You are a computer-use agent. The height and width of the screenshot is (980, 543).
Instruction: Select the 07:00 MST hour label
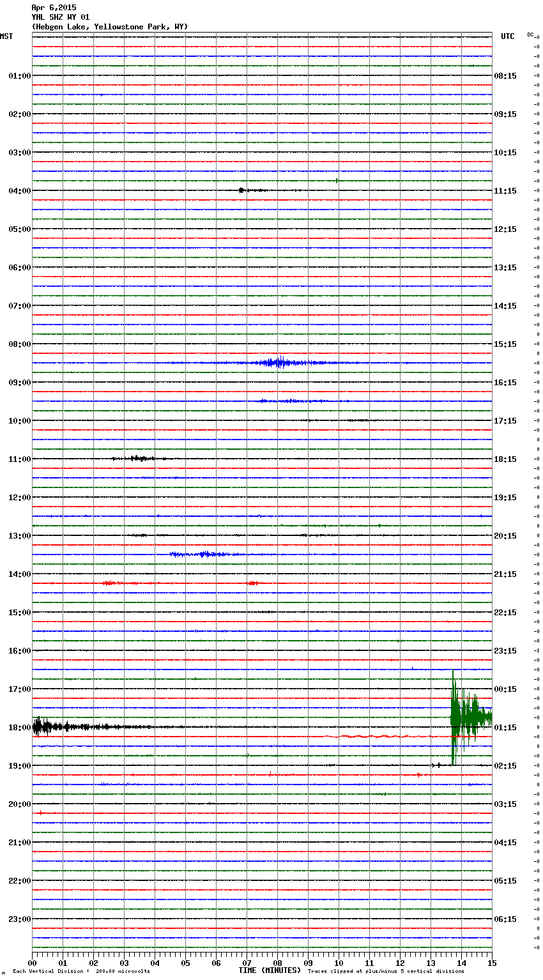coord(20,306)
